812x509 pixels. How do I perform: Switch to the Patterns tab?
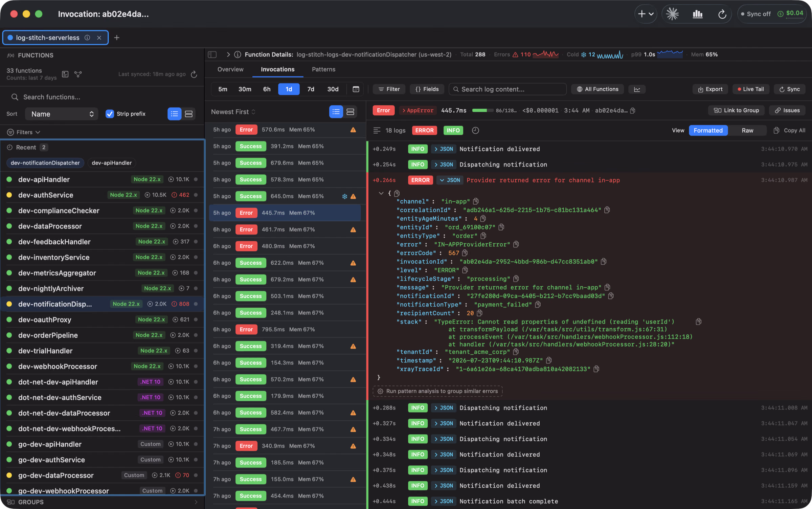(323, 69)
